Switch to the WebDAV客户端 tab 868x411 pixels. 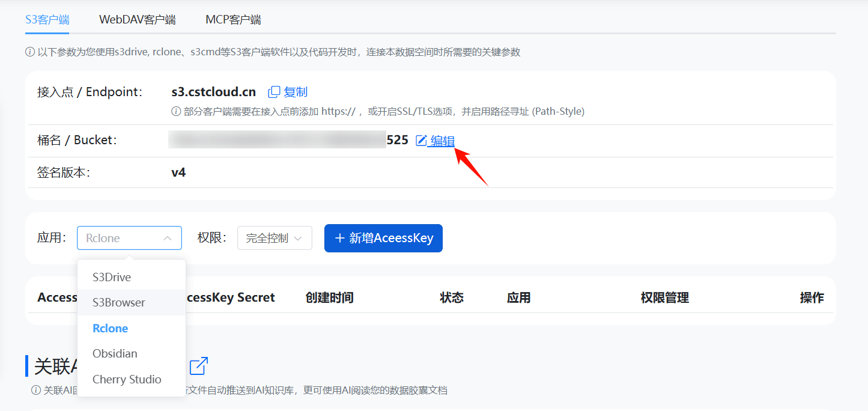(x=138, y=20)
